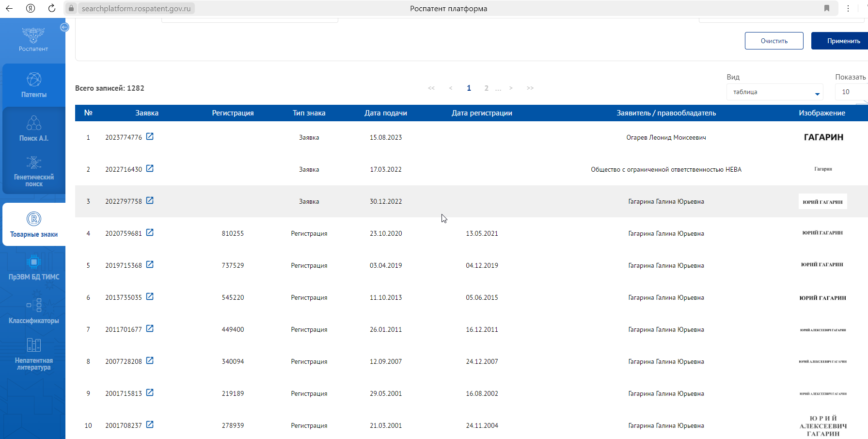
Task: Click application number 2022797758
Action: coord(124,201)
